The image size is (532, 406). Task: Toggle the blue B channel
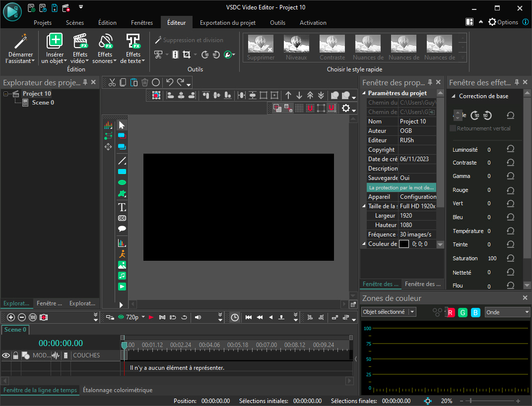[x=476, y=312]
